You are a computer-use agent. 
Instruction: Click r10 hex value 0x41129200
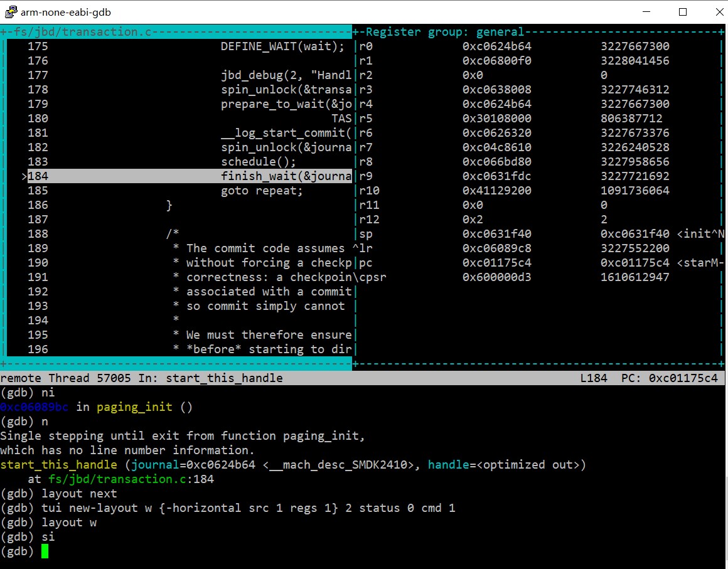[497, 190]
